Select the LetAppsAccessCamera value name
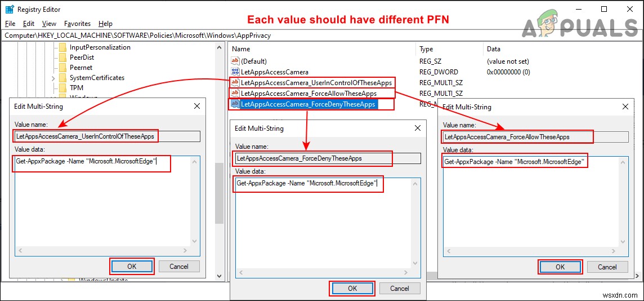This screenshot has height=301, width=644. point(274,72)
